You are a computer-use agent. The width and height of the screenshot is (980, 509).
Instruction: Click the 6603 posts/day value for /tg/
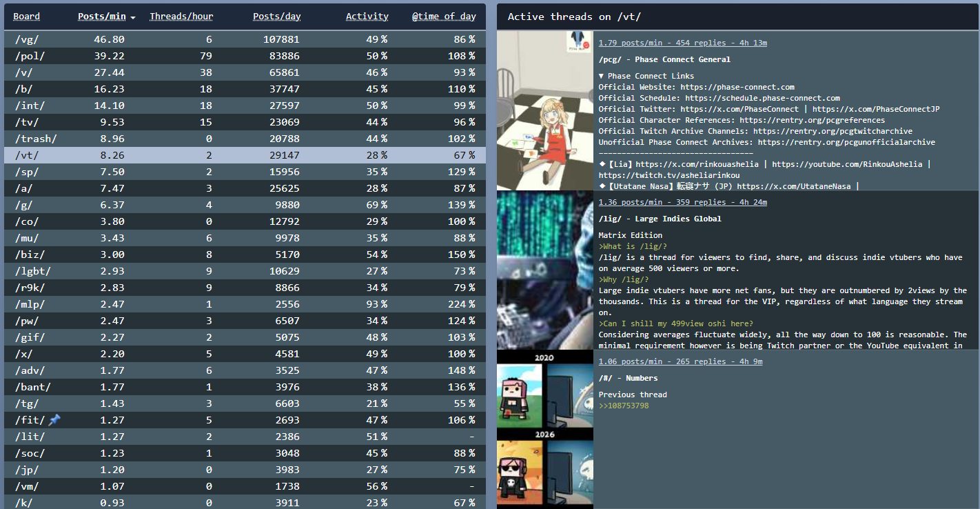pyautogui.click(x=287, y=403)
